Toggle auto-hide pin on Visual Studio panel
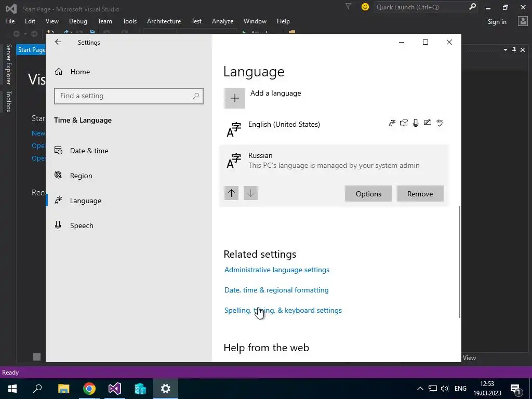532x399 pixels. click(x=514, y=50)
